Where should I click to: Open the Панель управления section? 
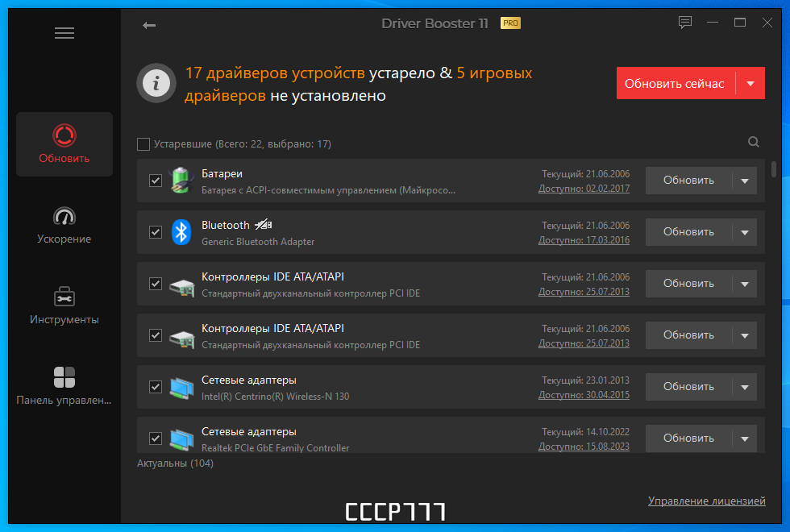[64, 386]
